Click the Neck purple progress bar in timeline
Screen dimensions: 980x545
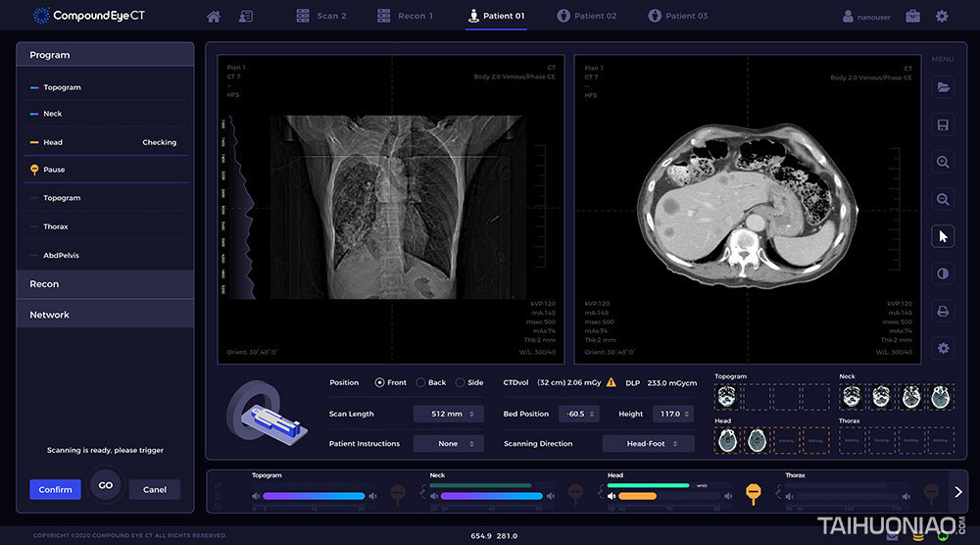point(486,496)
